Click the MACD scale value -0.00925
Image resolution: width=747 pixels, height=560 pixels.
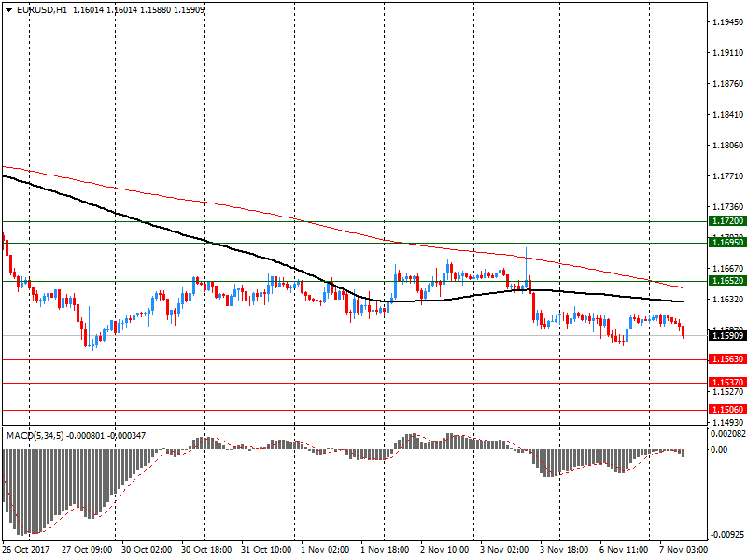coord(727,535)
